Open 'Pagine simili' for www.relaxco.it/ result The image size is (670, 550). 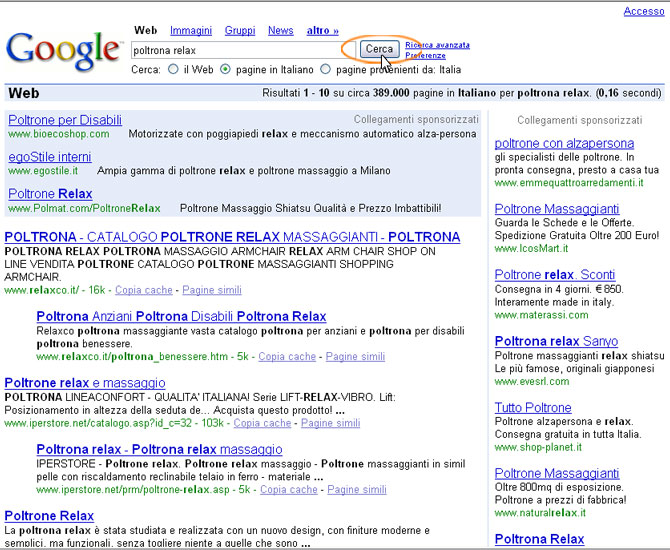coord(212,290)
